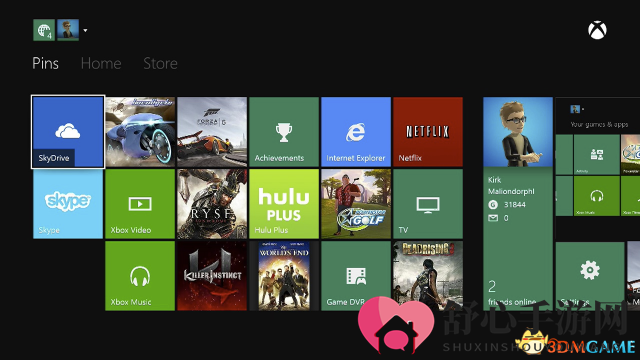This screenshot has width=640, height=360.
Task: Switch to the Pins tab
Action: (x=45, y=63)
